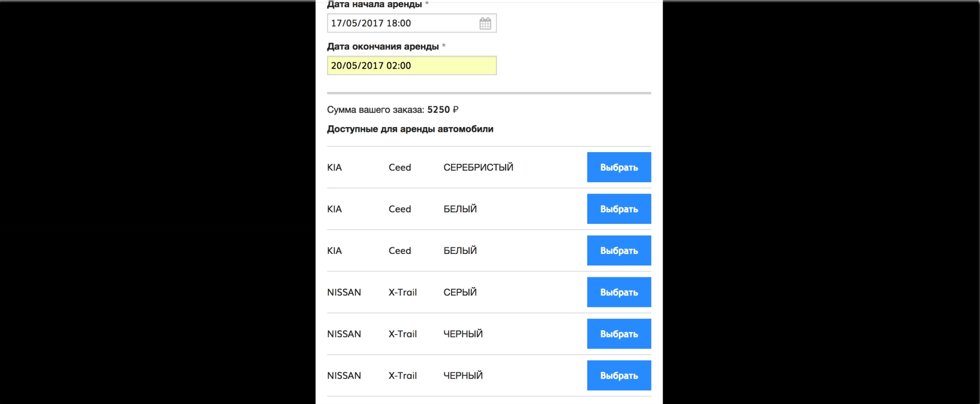
Task: Click the ЧЕРНЫЙ label in the last row
Action: [x=463, y=375]
